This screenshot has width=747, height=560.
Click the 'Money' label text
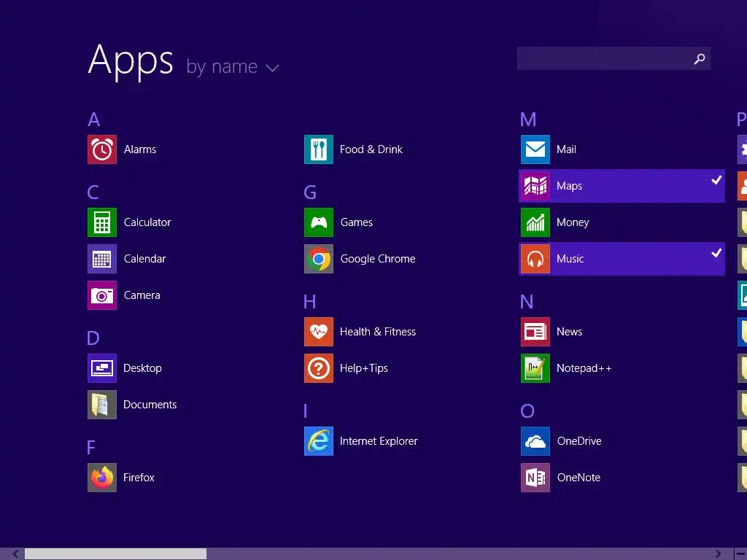[573, 222]
